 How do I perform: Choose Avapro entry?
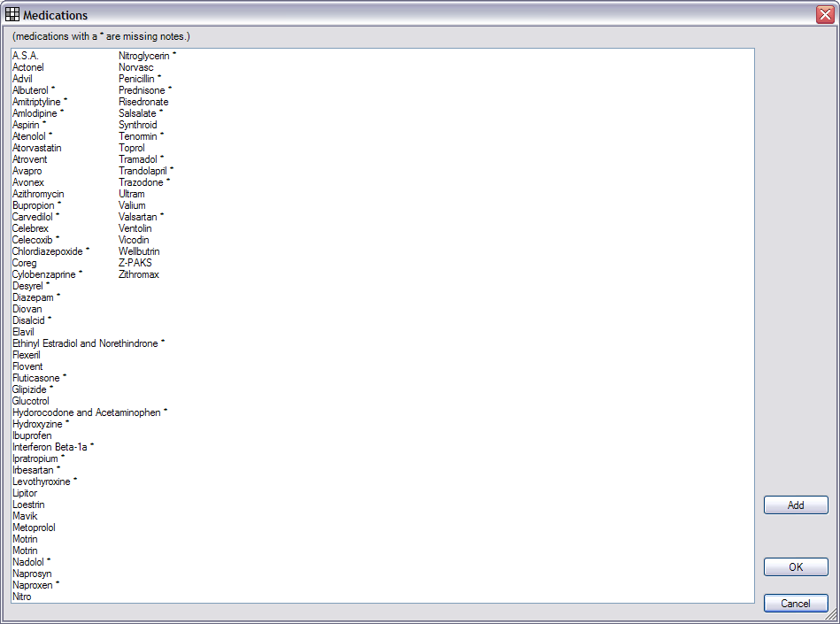[x=27, y=171]
